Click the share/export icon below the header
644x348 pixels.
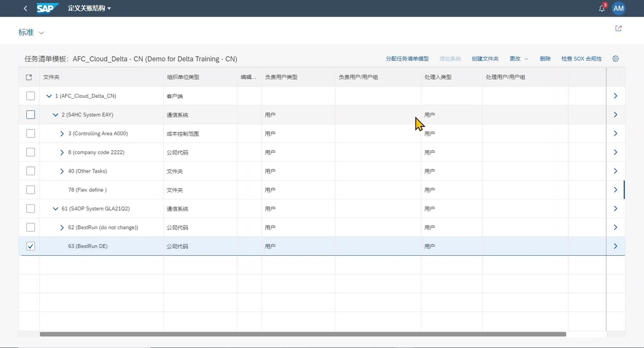click(x=618, y=28)
